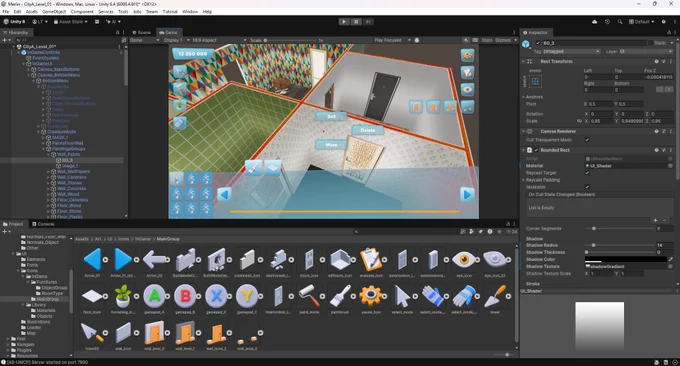Viewport: 680px width, 366px height.
Task: Expand the Anchors section
Action: [523, 97]
